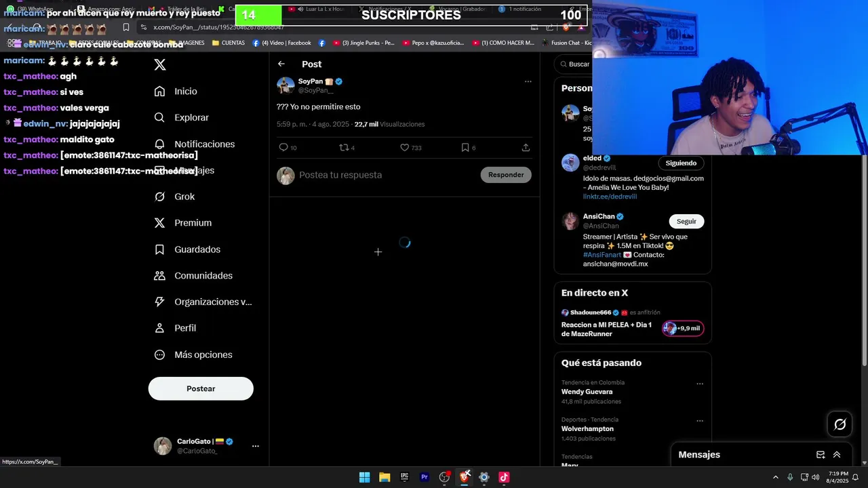Viewport: 868px width, 488px height.
Task: Click the Grok slashed-circle icon
Action: [x=159, y=197]
